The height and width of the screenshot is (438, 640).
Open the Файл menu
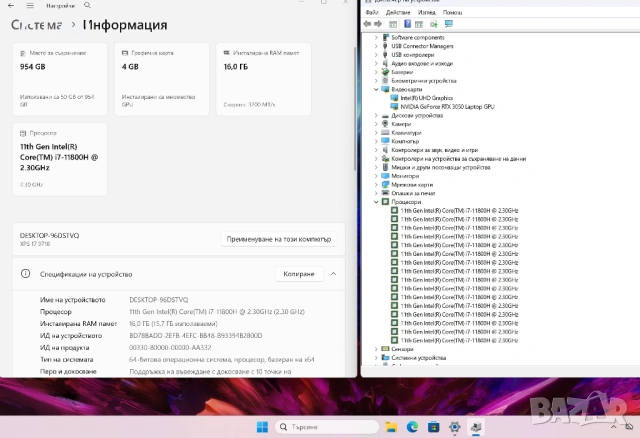click(x=372, y=12)
